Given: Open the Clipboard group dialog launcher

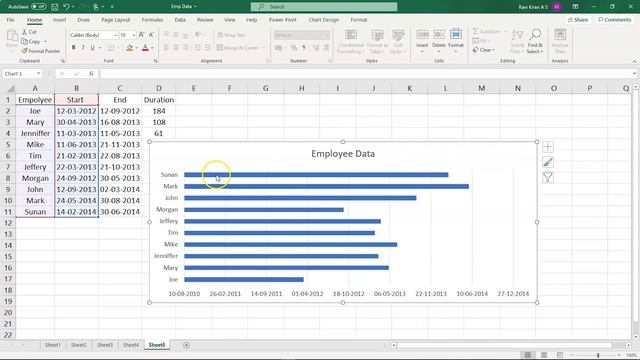Looking at the screenshot, I should pyautogui.click(x=63, y=61).
